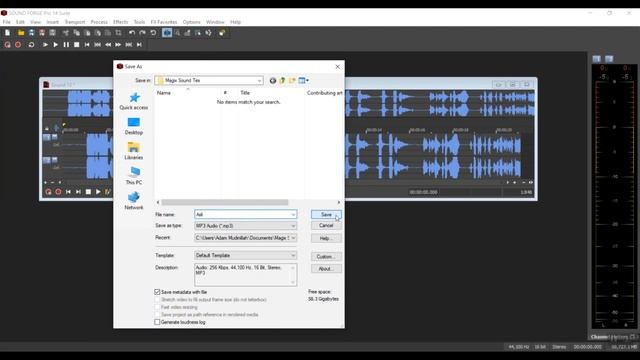The width and height of the screenshot is (640, 360).
Task: Toggle Save metadata with file checkbox
Action: pos(157,292)
